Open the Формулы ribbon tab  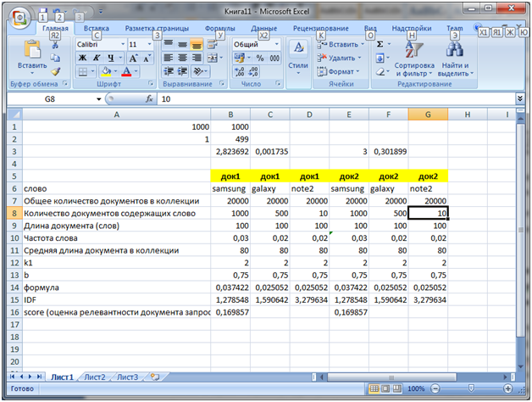tap(219, 28)
